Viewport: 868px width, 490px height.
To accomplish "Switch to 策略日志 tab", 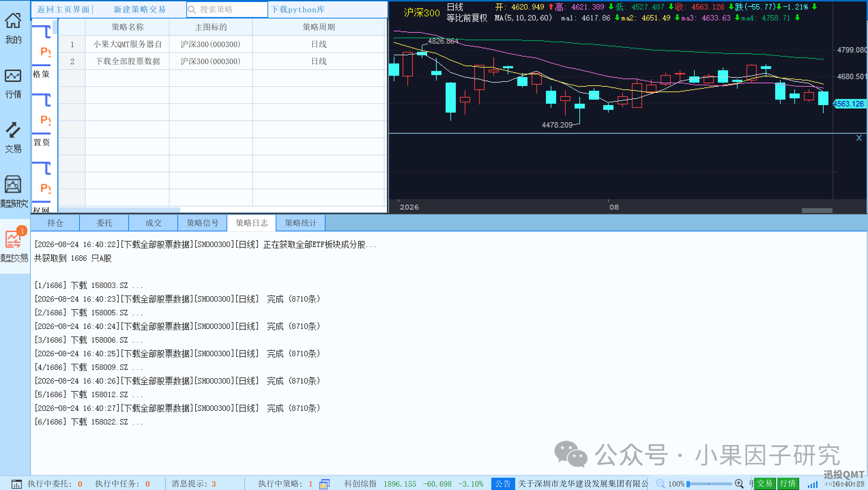I will (252, 223).
